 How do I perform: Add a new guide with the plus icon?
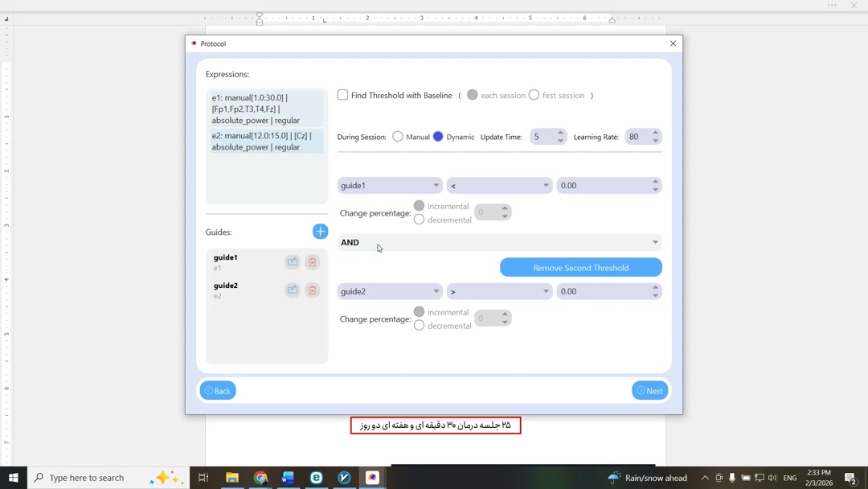[x=320, y=232]
